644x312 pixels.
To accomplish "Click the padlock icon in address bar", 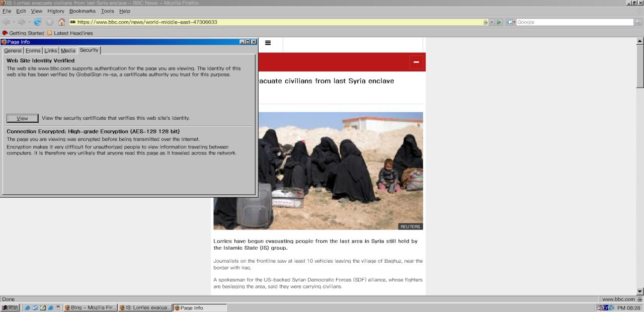I will pos(485,22).
